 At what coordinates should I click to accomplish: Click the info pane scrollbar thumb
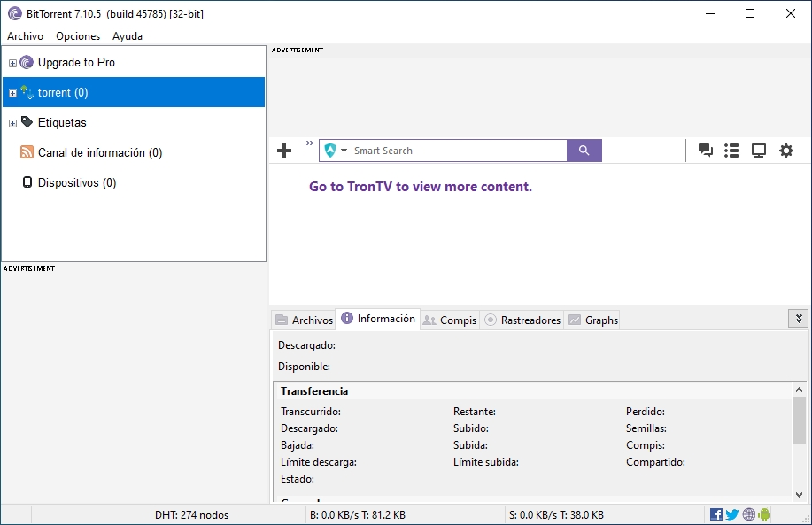point(799,420)
